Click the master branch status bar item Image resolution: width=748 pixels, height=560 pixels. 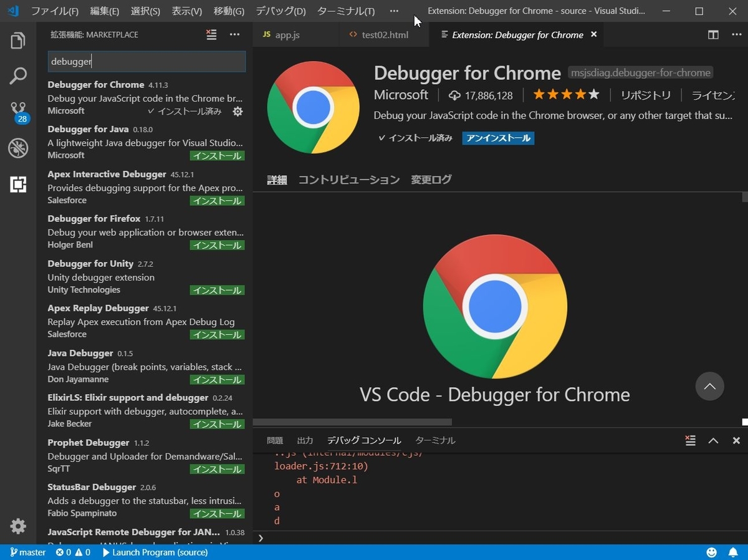28,553
